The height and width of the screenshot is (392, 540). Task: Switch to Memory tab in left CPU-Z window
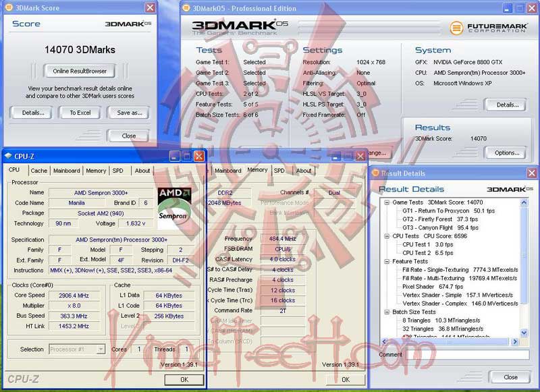96,171
